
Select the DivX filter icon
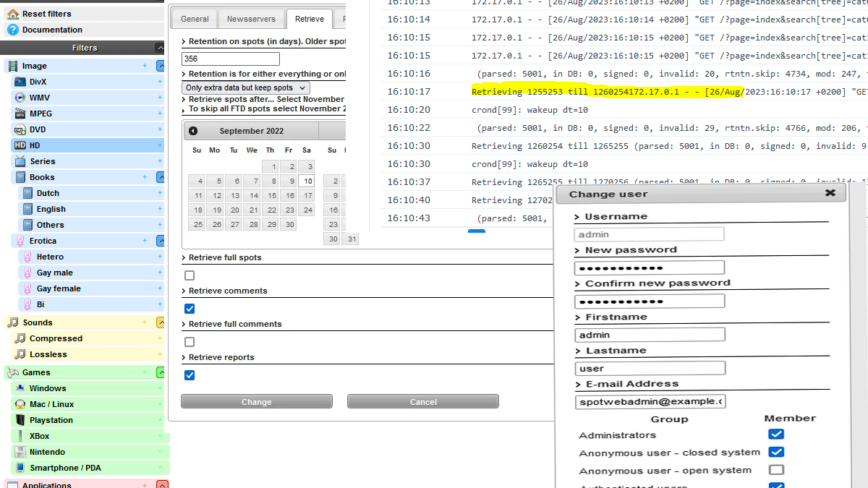[20, 82]
